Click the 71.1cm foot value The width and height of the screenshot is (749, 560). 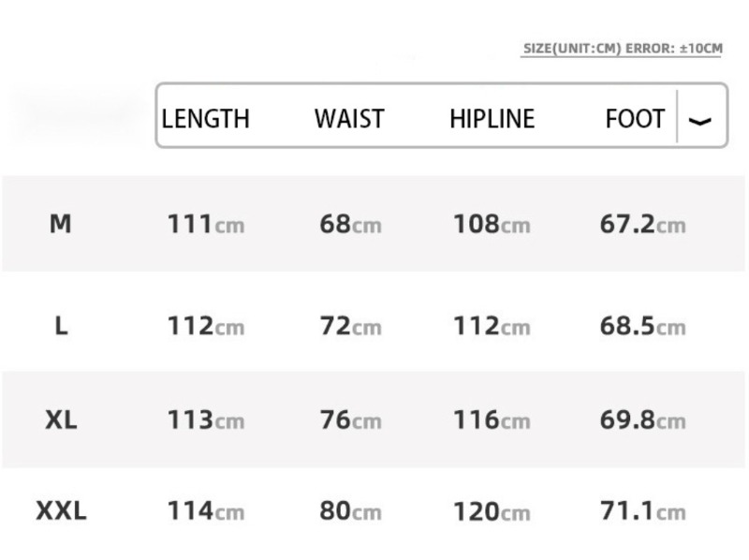643,510
